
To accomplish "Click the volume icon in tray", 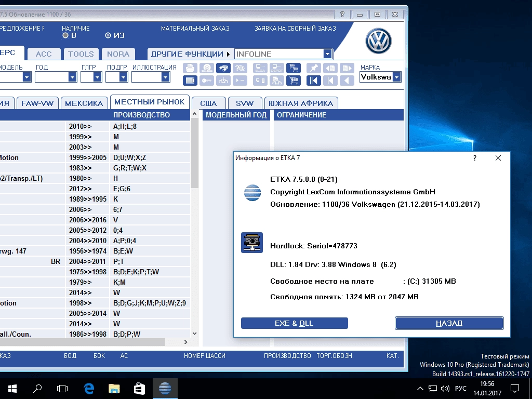I will coord(445,389).
